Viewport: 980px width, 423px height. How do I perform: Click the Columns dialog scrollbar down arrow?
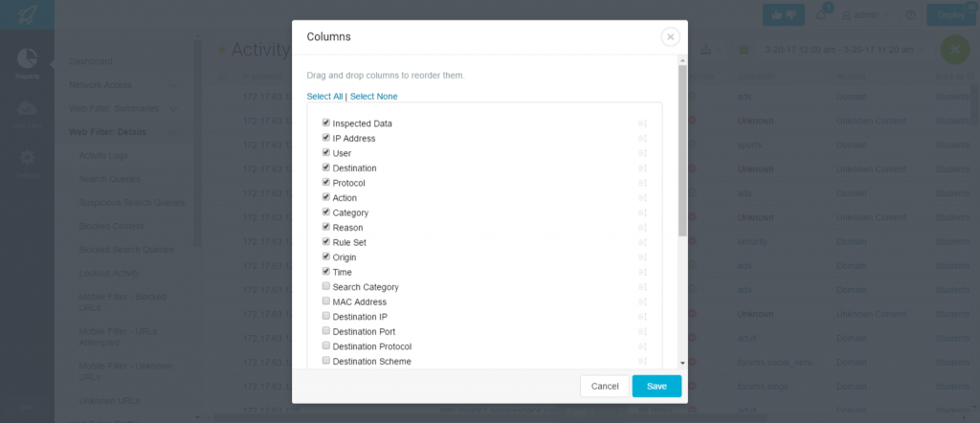(x=682, y=363)
